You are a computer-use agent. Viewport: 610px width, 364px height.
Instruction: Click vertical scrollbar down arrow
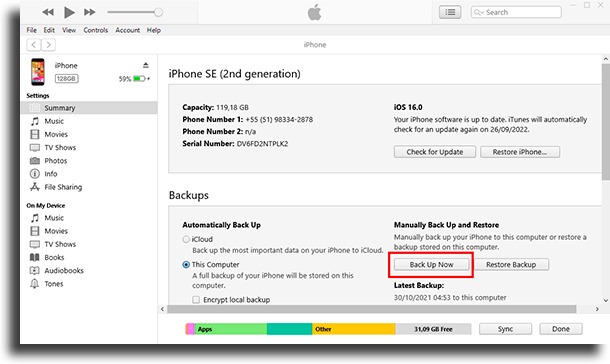[x=606, y=301]
